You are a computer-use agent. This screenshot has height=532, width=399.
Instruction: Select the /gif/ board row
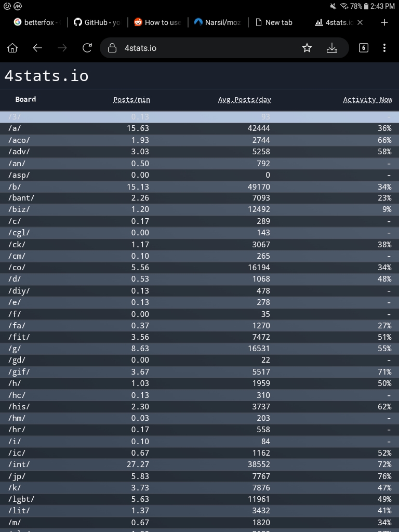click(x=199, y=372)
